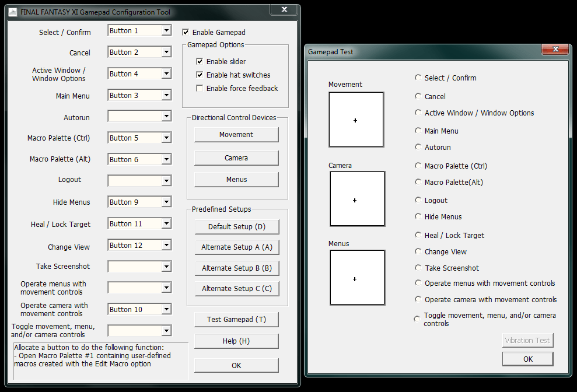Image resolution: width=577 pixels, height=392 pixels.
Task: Select the Autorun radio button
Action: [x=418, y=147]
